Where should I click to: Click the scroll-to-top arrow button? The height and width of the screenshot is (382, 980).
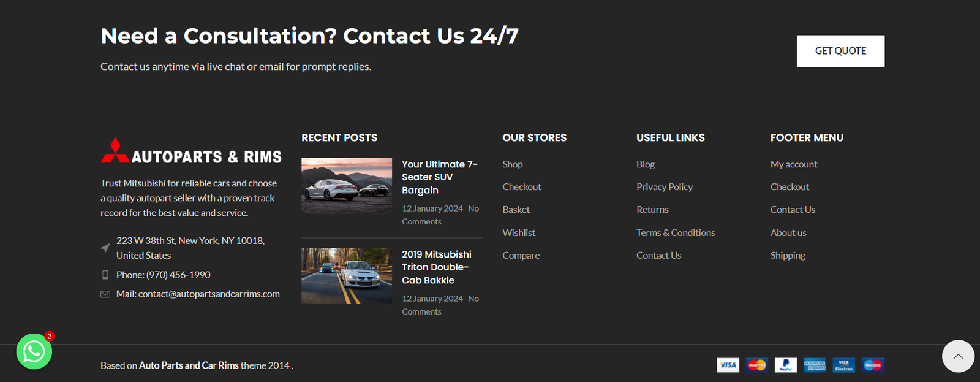click(958, 356)
